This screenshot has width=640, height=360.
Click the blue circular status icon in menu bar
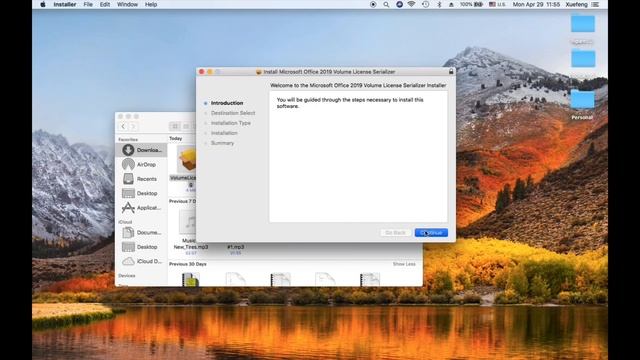[x=399, y=4]
